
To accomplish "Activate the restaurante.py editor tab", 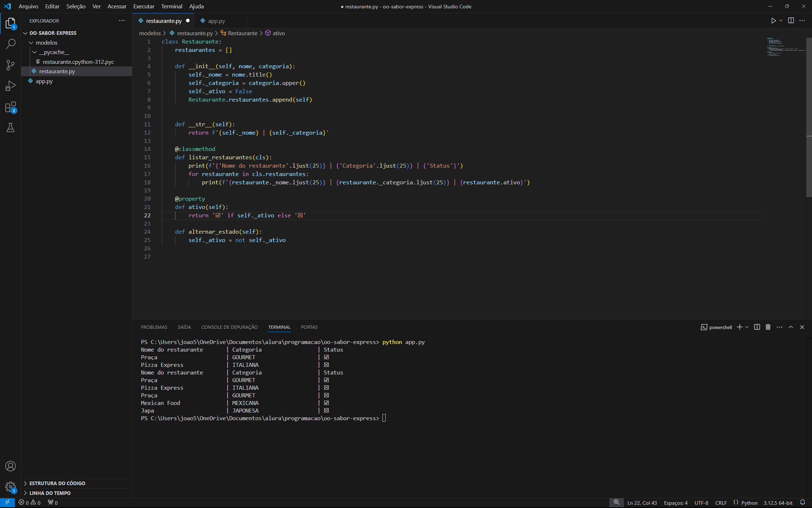I will click(163, 21).
